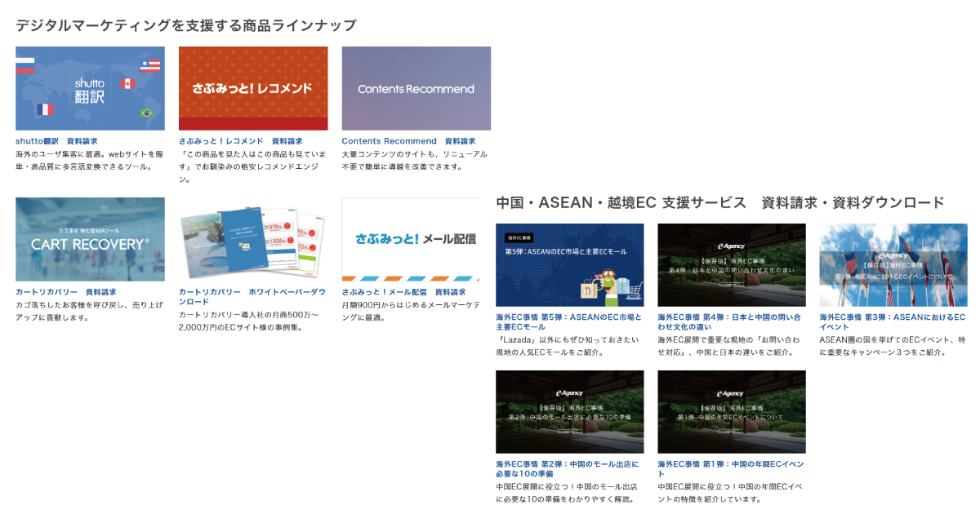
Task: Open 海外EC事情 第5弾 article link
Action: click(568, 321)
